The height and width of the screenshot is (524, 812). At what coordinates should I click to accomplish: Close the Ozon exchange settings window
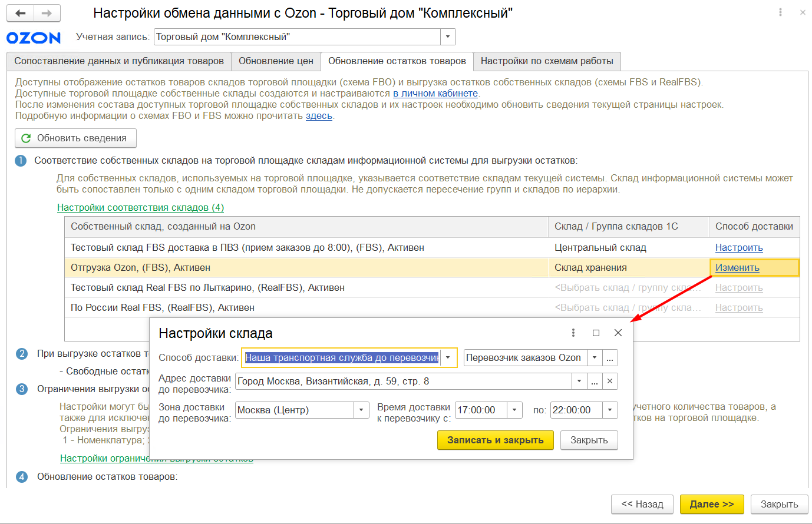(803, 12)
